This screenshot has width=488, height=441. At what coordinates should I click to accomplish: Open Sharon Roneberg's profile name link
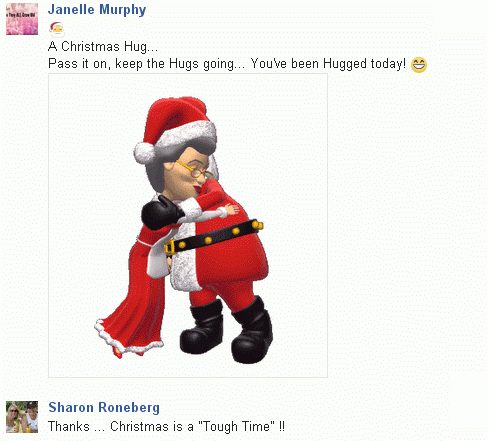point(104,407)
